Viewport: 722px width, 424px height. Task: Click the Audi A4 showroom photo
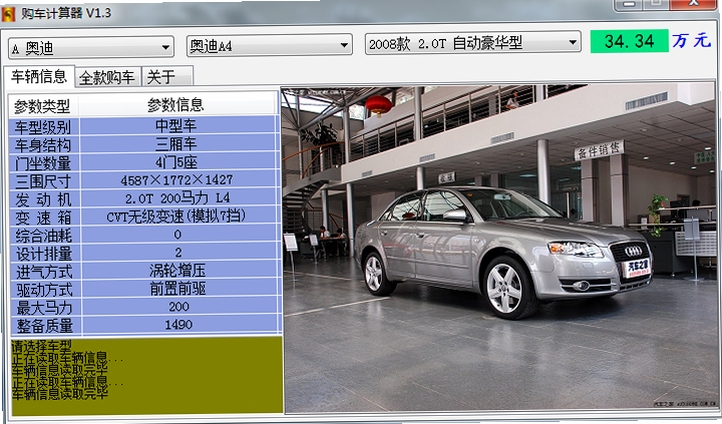click(500, 249)
